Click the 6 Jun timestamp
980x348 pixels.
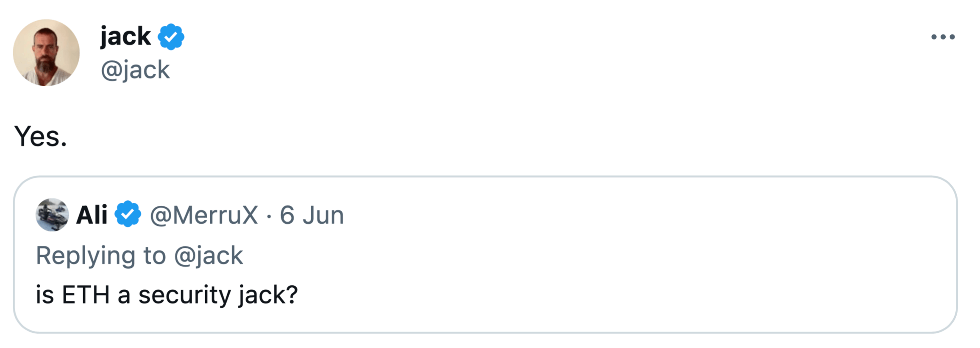[x=312, y=215]
